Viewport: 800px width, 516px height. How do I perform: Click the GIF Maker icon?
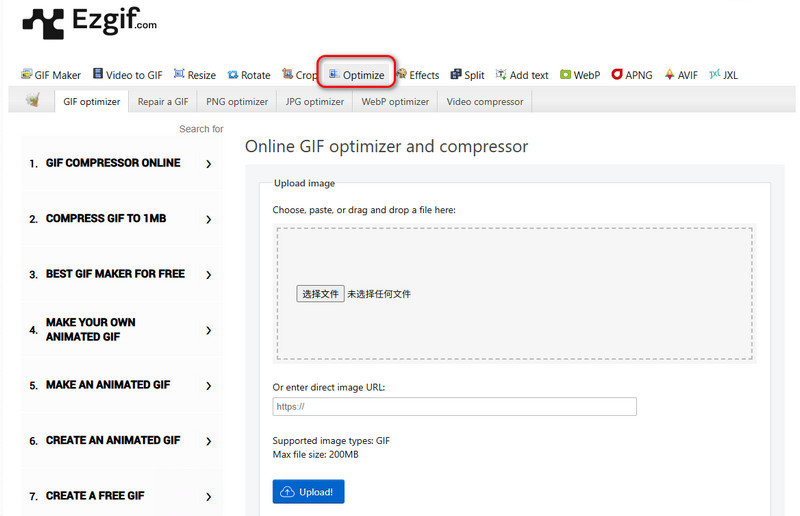coord(27,75)
